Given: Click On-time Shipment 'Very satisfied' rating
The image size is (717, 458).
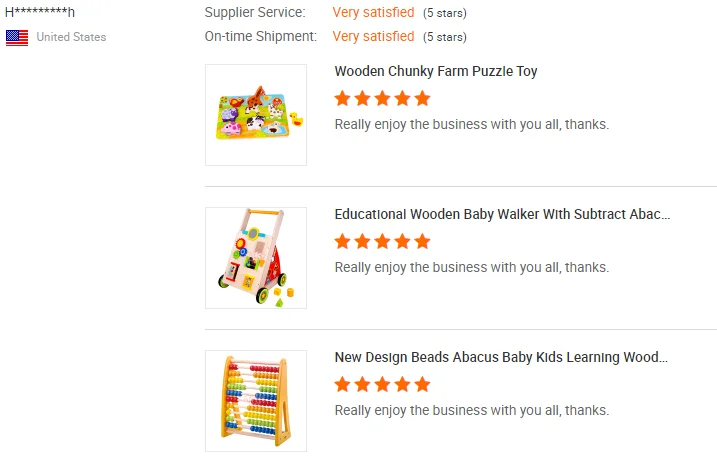Looking at the screenshot, I should [373, 37].
